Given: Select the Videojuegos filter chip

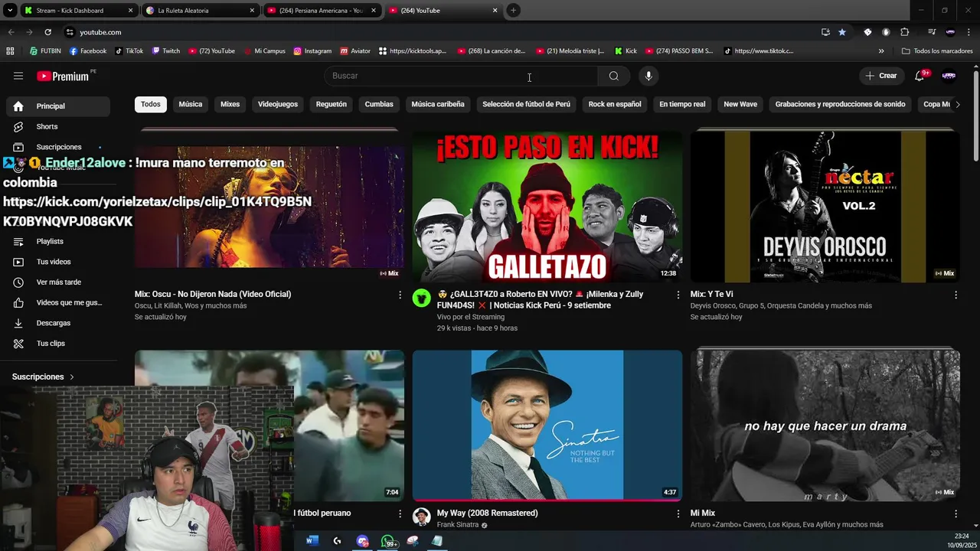Looking at the screenshot, I should 278,104.
